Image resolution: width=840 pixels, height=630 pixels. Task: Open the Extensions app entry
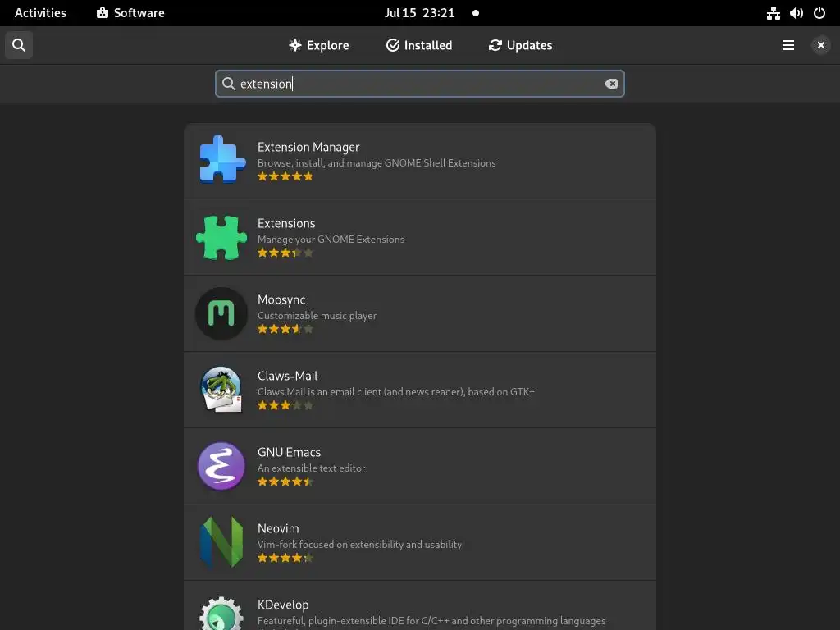click(x=420, y=237)
